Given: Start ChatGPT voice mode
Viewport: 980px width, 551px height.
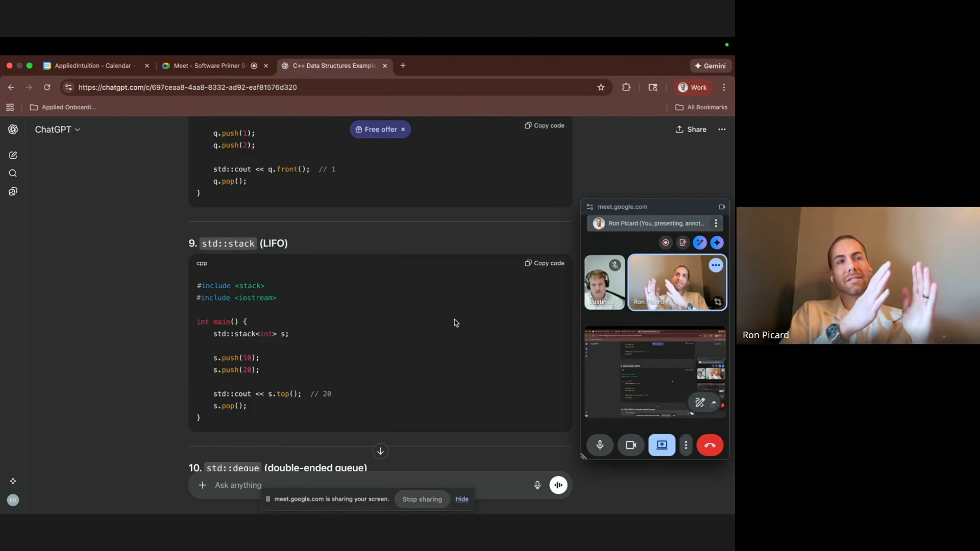Looking at the screenshot, I should 558,485.
